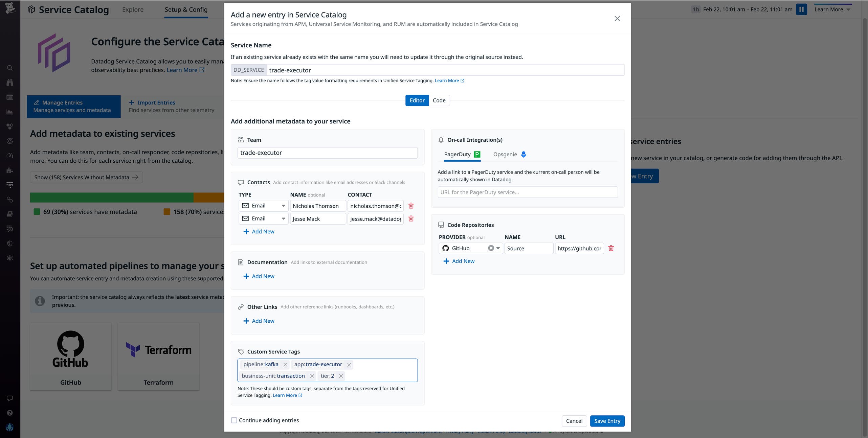Expand the GitHub provider dropdown
This screenshot has width=868, height=438.
(x=498, y=248)
